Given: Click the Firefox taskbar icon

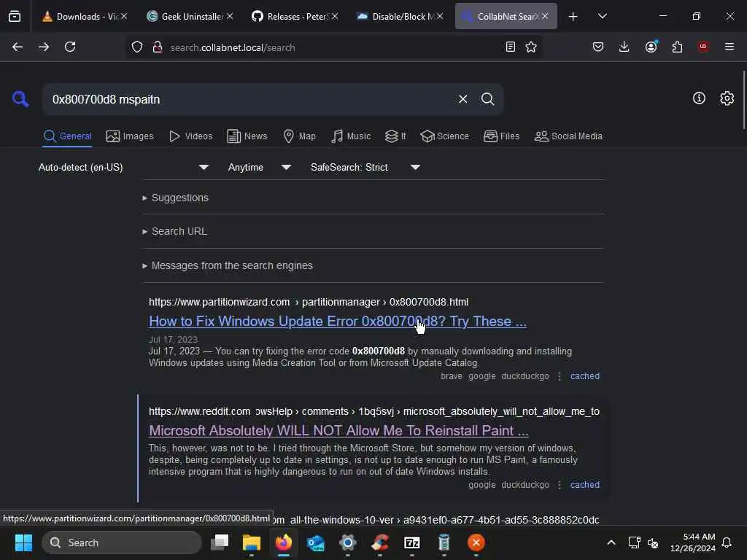Looking at the screenshot, I should coord(284,542).
